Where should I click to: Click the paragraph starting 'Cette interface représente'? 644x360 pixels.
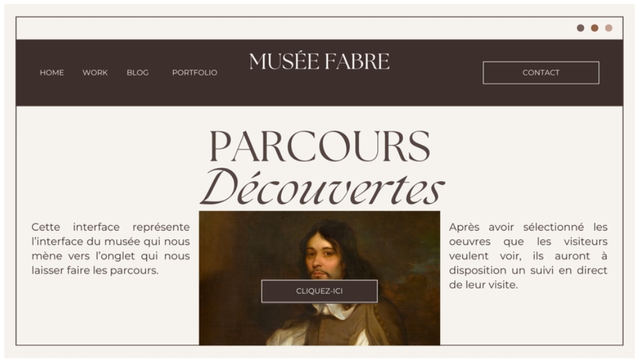coord(111,249)
